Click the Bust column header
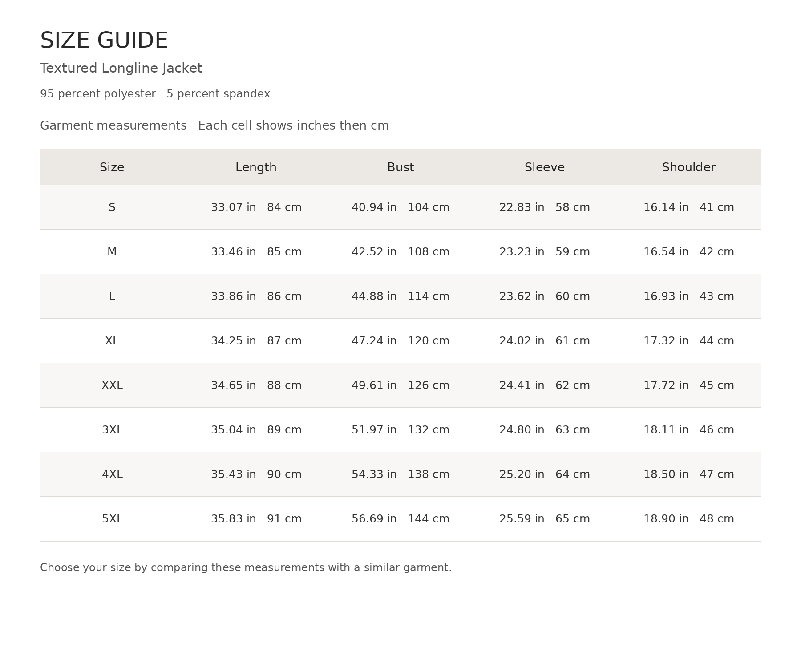Image resolution: width=801 pixels, height=672 pixels. 400,167
